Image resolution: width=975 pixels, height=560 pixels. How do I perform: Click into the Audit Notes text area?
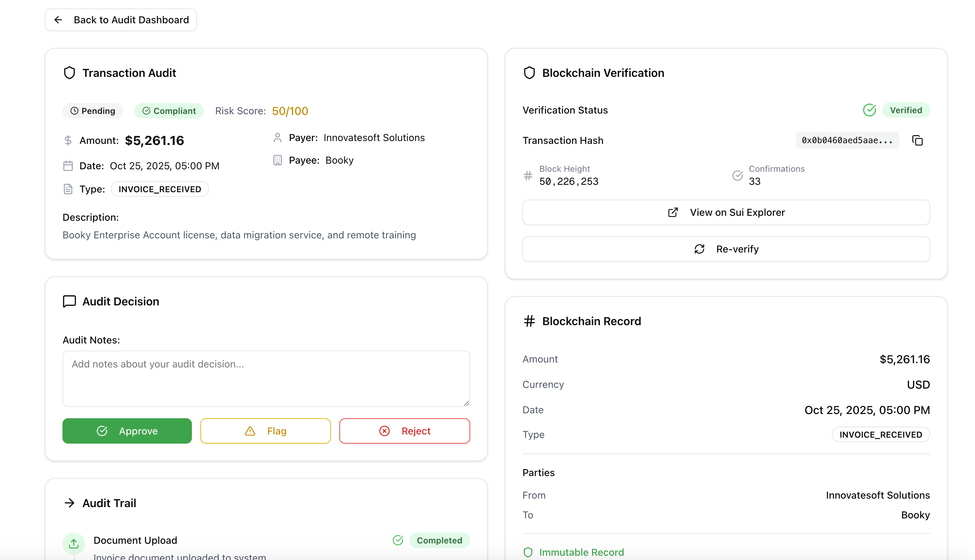pos(266,378)
